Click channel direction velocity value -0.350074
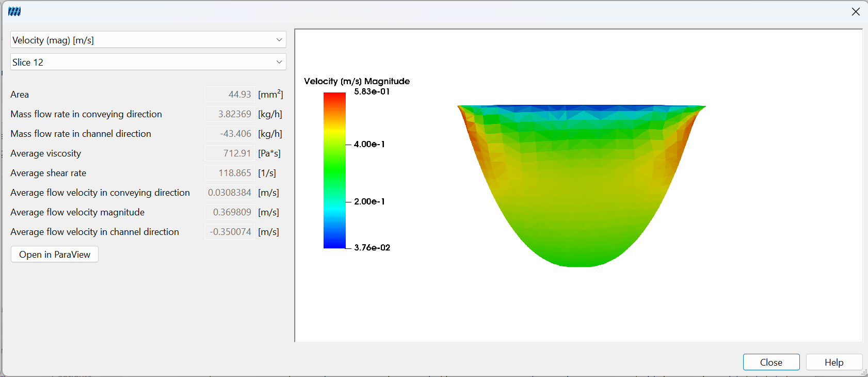The width and height of the screenshot is (868, 377). point(229,232)
